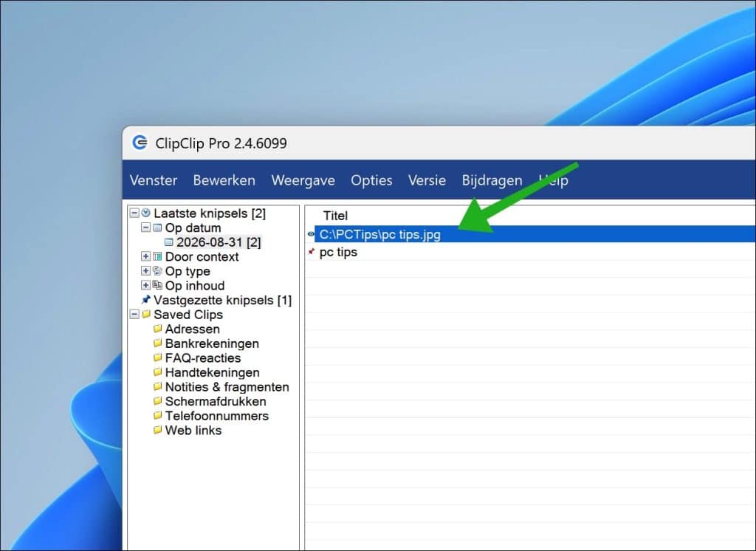The width and height of the screenshot is (756, 551).
Task: Select the Door context label
Action: pyautogui.click(x=202, y=257)
